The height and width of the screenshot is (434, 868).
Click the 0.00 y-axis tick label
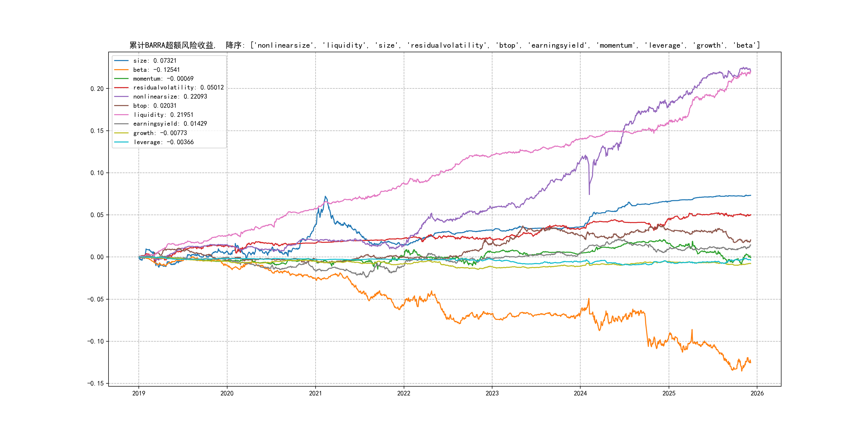pyautogui.click(x=97, y=257)
